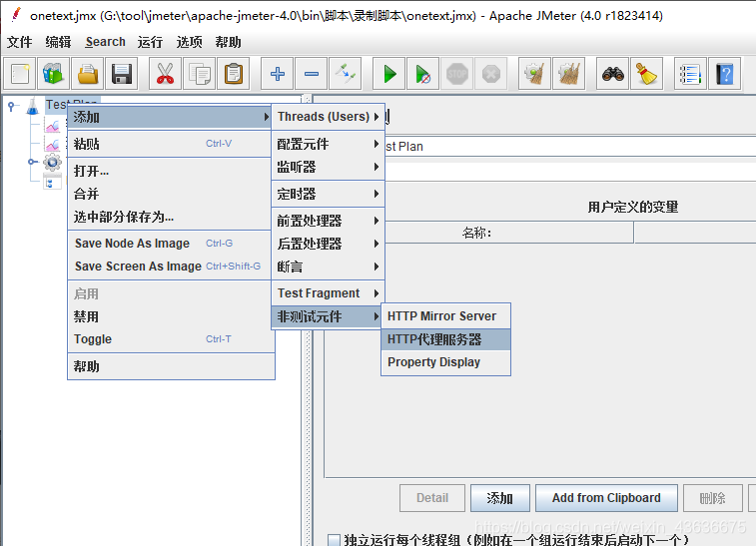This screenshot has width=756, height=546.
Task: Click the 名称: column header
Action: tap(477, 233)
